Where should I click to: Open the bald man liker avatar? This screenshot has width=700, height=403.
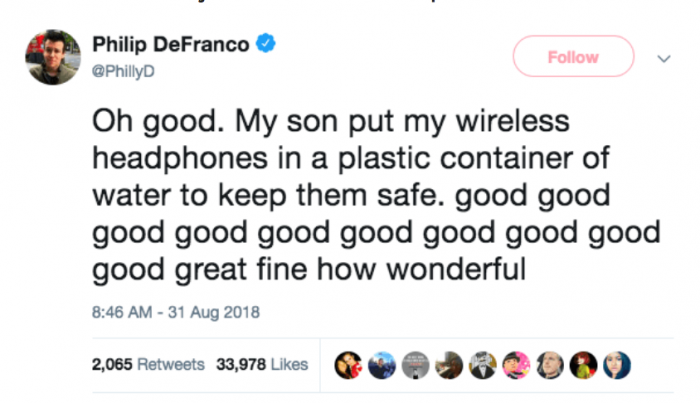point(550,366)
